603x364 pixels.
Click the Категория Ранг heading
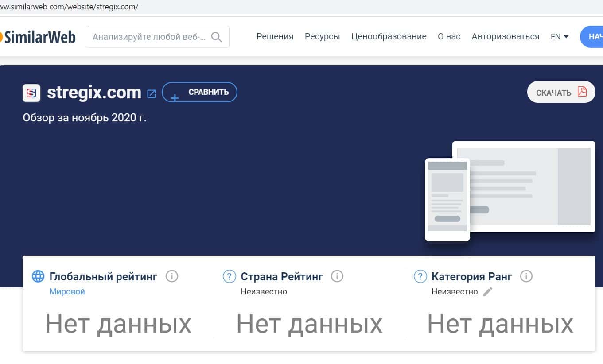click(472, 277)
